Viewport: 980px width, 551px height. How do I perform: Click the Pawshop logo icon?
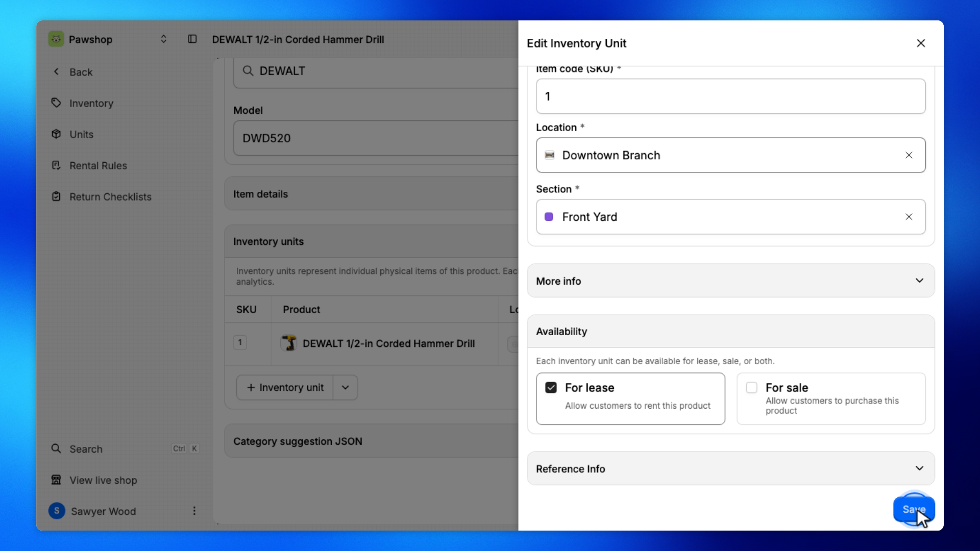coord(56,39)
